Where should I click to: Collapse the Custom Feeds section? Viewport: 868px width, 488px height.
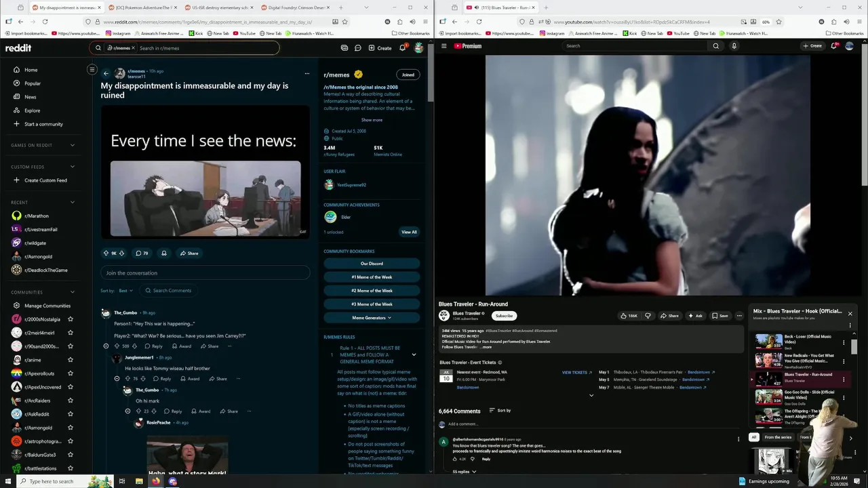pyautogui.click(x=72, y=167)
